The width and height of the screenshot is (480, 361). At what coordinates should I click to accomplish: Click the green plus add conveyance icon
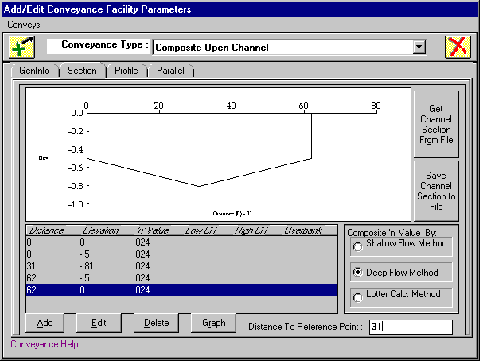pyautogui.click(x=22, y=47)
